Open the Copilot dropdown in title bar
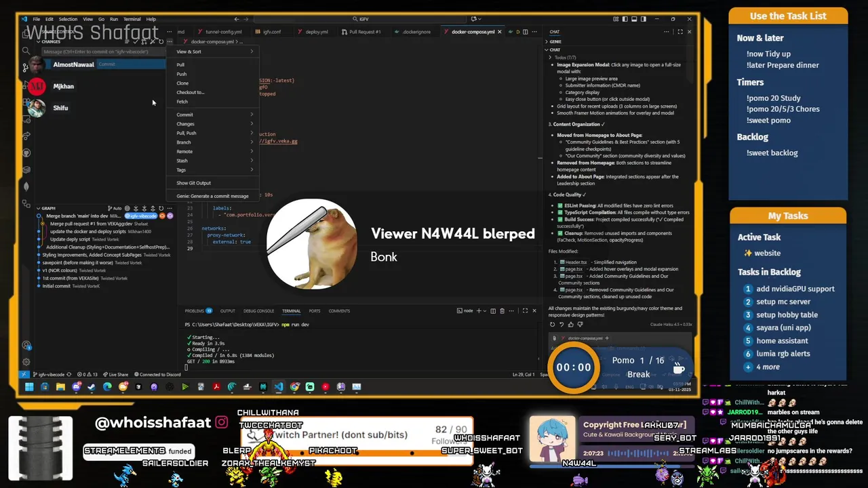The image size is (868, 488). [x=476, y=19]
